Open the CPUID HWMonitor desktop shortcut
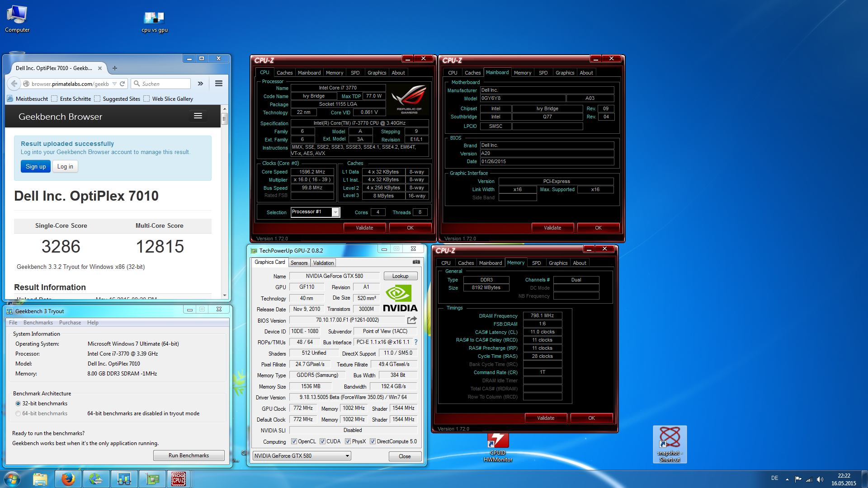868x488 pixels. pyautogui.click(x=498, y=447)
